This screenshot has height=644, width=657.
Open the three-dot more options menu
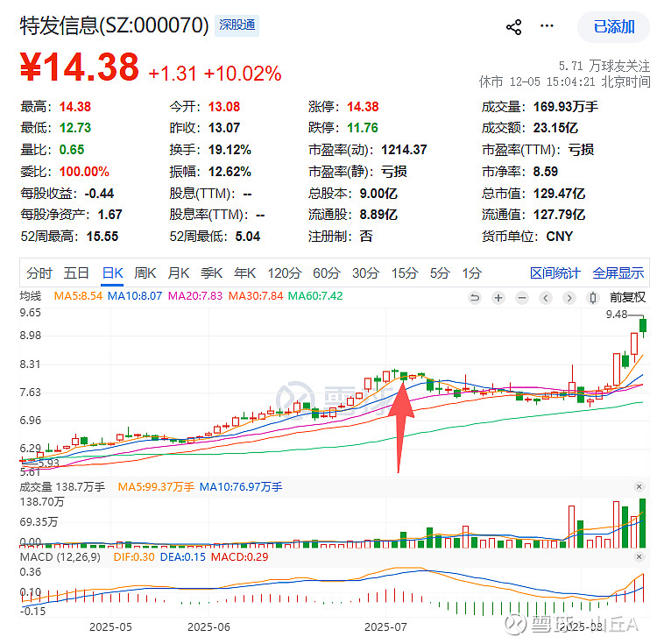pos(547,26)
